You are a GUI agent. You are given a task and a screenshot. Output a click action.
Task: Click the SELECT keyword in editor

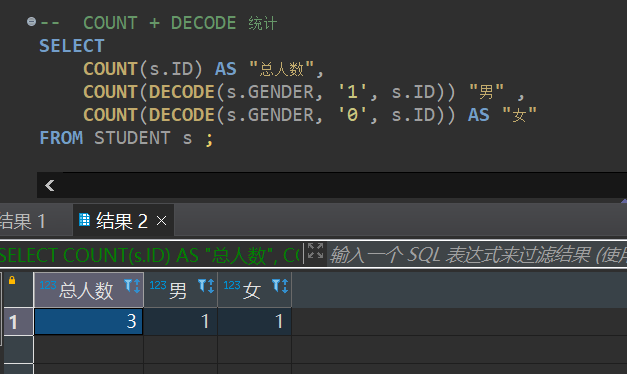pos(72,46)
